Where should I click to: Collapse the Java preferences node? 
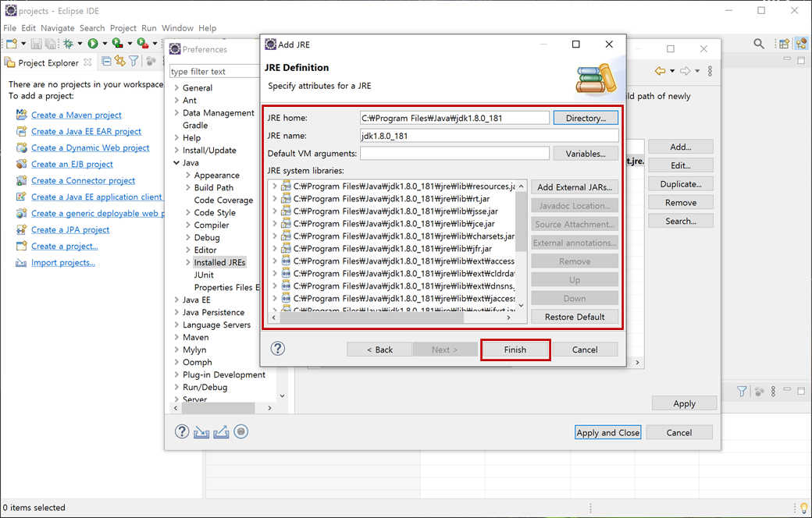point(176,162)
